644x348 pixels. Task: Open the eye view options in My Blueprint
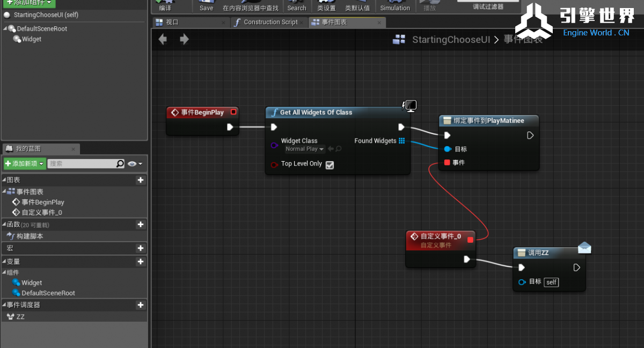pyautogui.click(x=135, y=164)
